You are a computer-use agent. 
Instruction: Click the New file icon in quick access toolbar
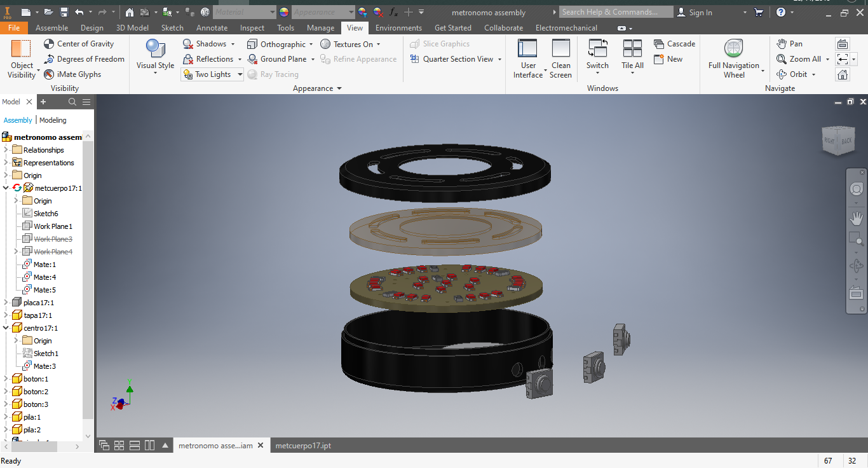(x=25, y=12)
